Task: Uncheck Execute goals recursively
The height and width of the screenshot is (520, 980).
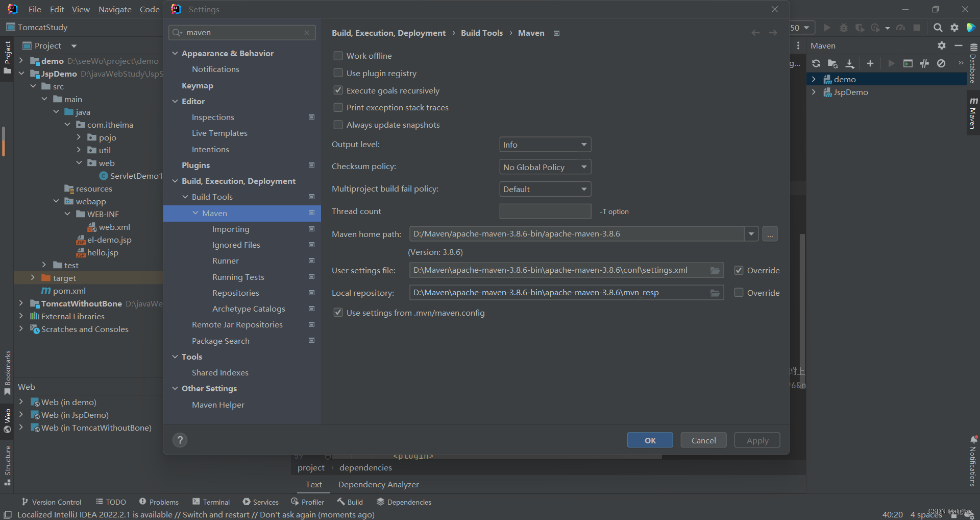Action: pos(338,90)
